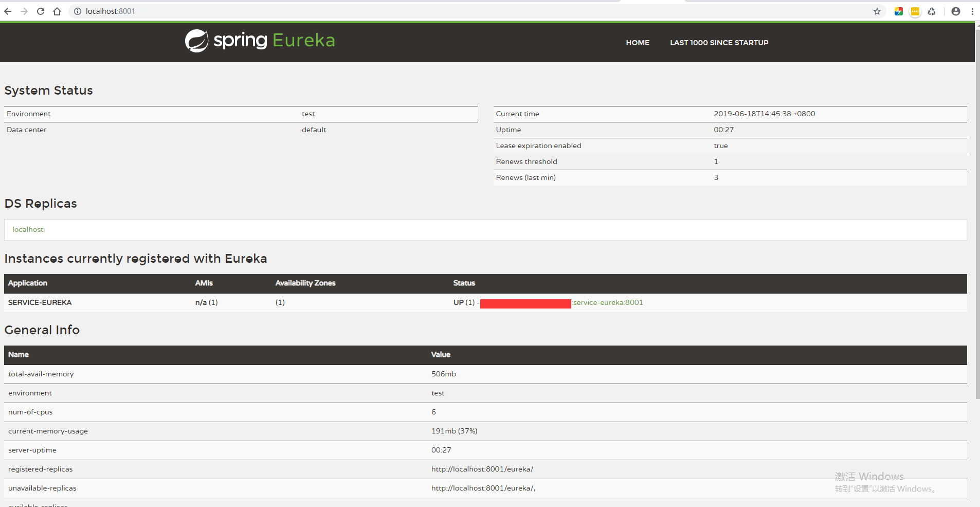View site information icon in address bar
Viewport: 980px width, 507px height.
pos(78,11)
